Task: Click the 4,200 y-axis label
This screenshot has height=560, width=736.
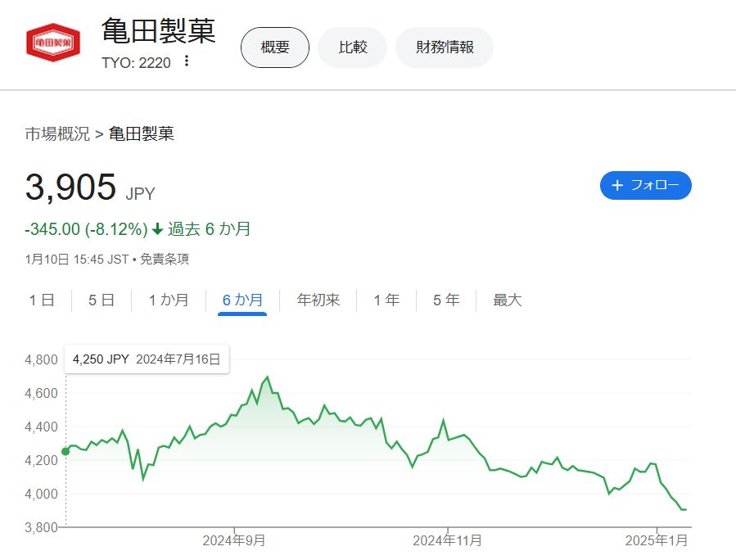Action: 41,460
